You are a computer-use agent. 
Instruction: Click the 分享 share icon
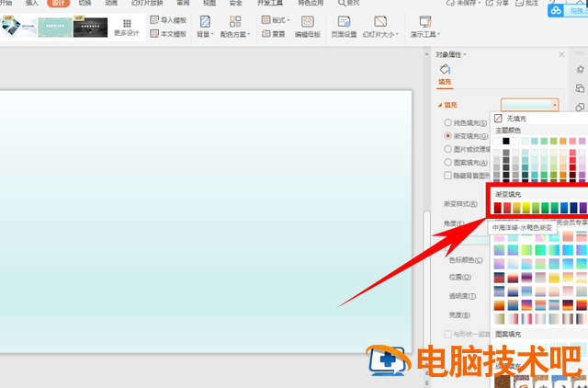coord(490,3)
